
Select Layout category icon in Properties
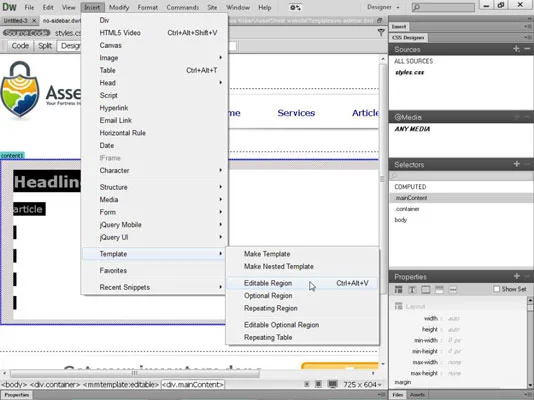tap(398, 290)
